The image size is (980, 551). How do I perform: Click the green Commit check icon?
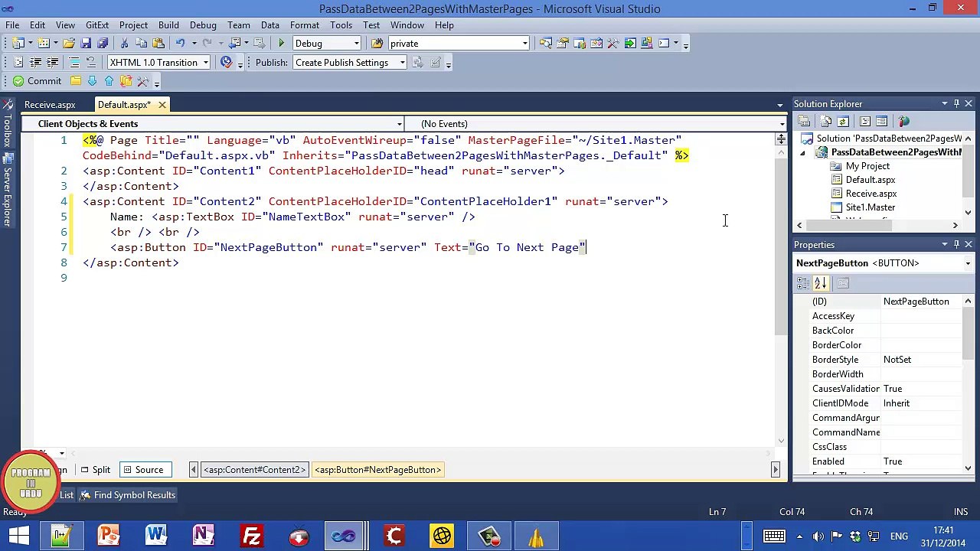(x=18, y=81)
